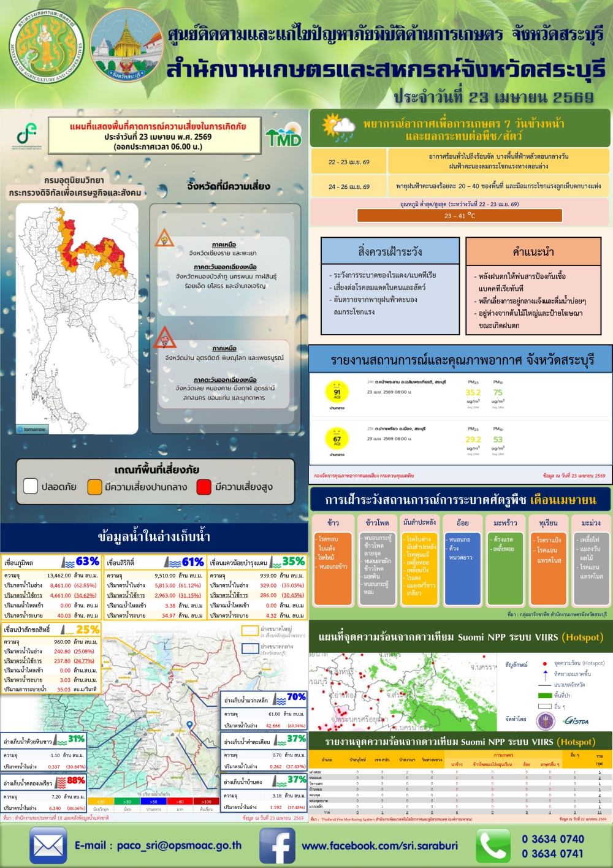613x868 pixels.
Task: Click the dam icon beside 31% อ่างเก็บน้ำห้วยหินขาว
Action: point(60,740)
